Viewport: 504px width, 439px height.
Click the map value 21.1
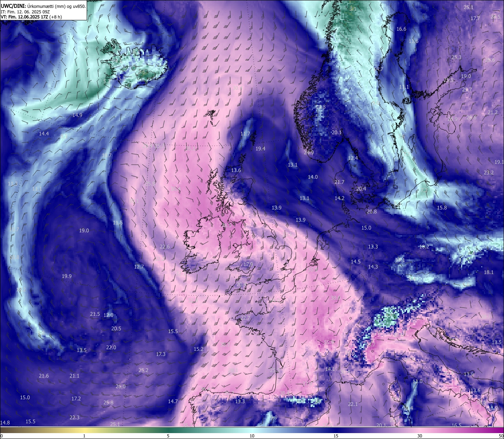click(x=74, y=376)
